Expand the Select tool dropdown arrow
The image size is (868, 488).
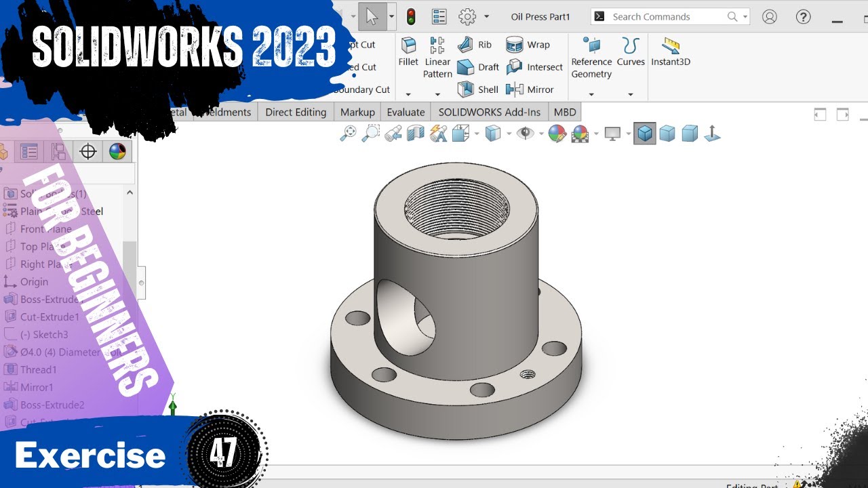point(391,16)
